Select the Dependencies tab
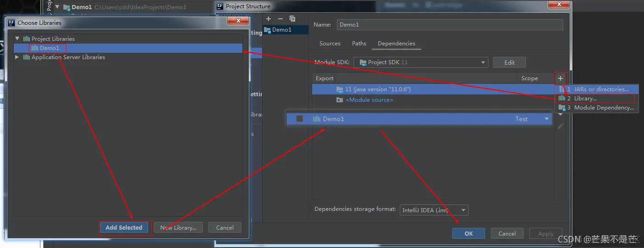 pyautogui.click(x=397, y=44)
